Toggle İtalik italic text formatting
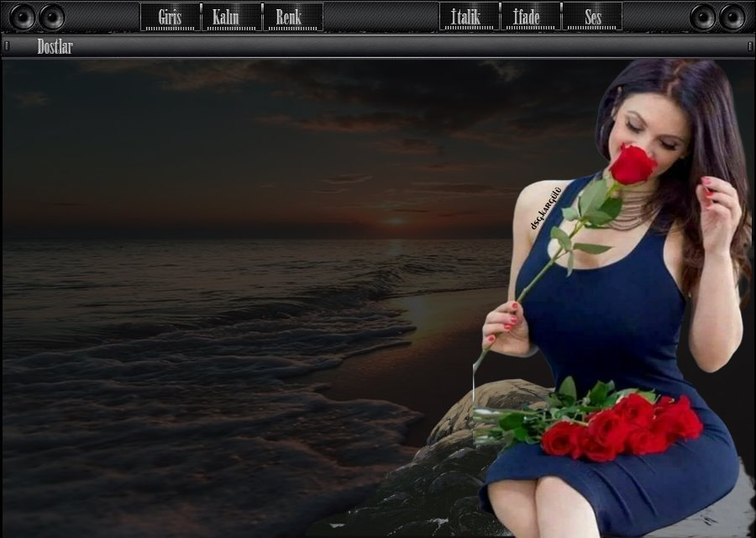This screenshot has height=538, width=756. coord(470,17)
